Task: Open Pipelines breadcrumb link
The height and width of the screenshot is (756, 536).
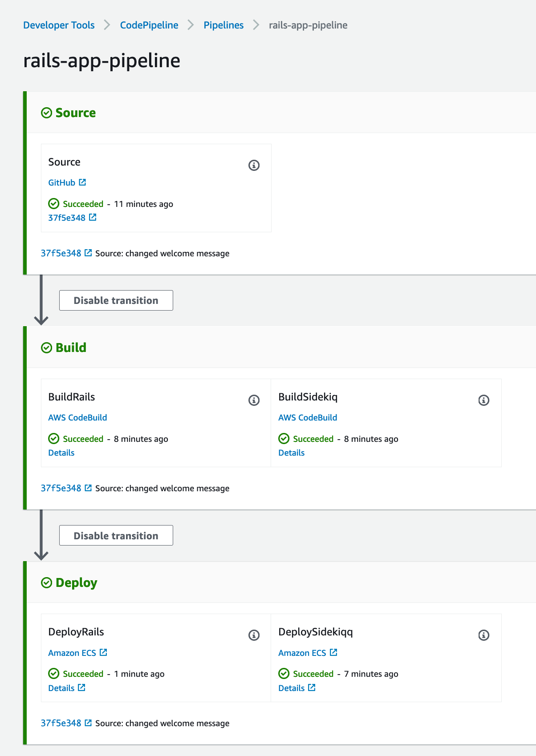Action: coord(223,25)
